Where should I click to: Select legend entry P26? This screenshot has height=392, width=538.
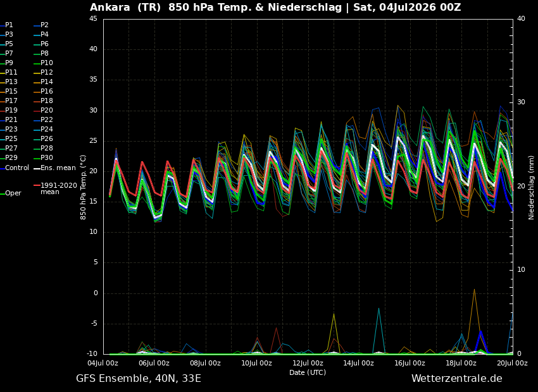(43, 138)
